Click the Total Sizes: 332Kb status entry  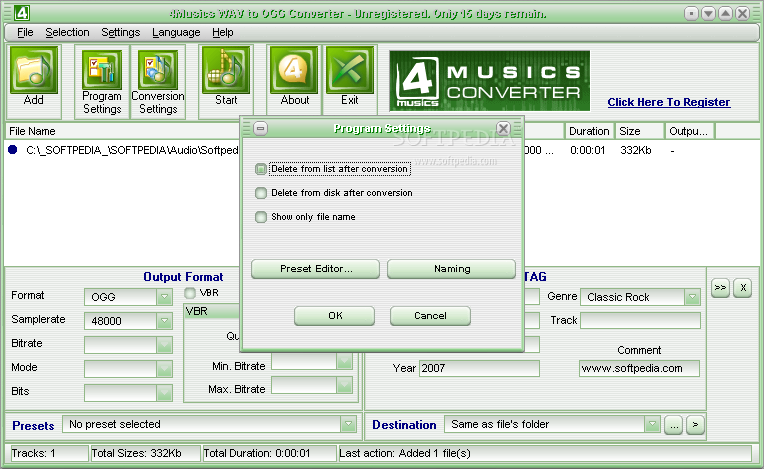[145, 453]
